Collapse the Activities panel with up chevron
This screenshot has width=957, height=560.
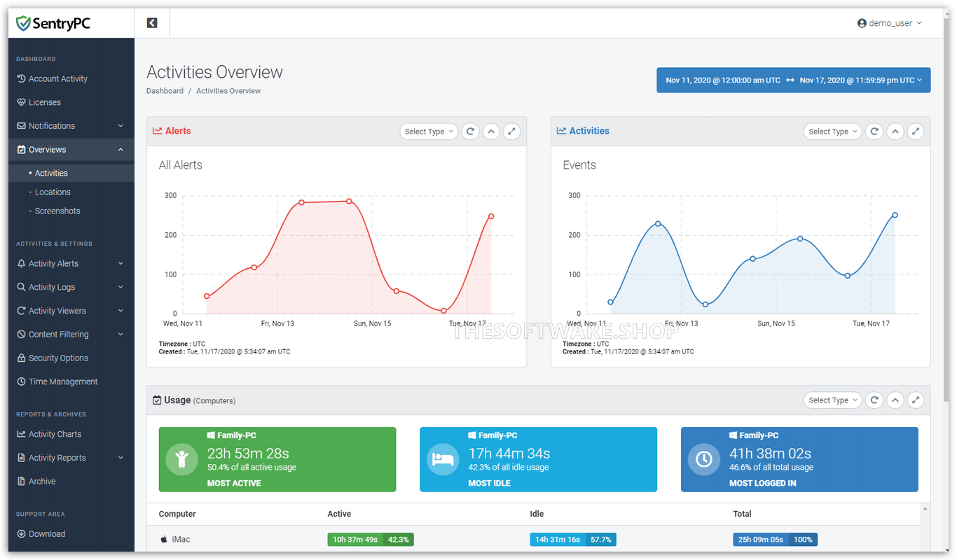895,132
